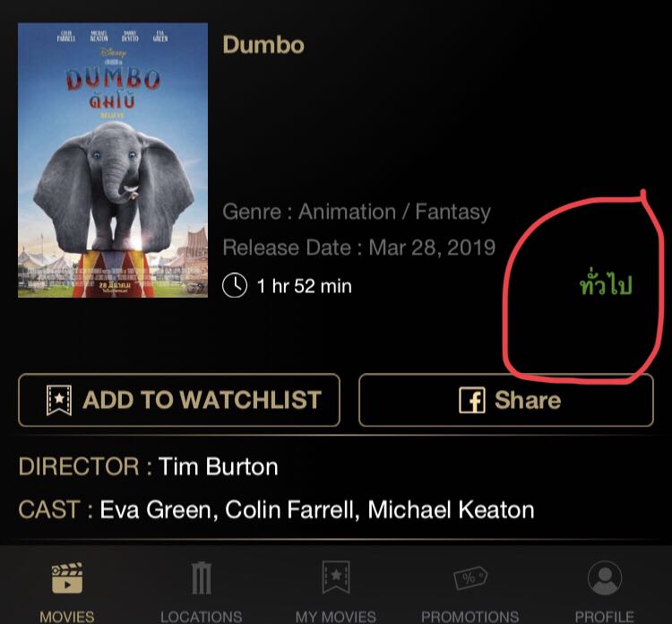Open the Profile avatar icon

pos(605,577)
